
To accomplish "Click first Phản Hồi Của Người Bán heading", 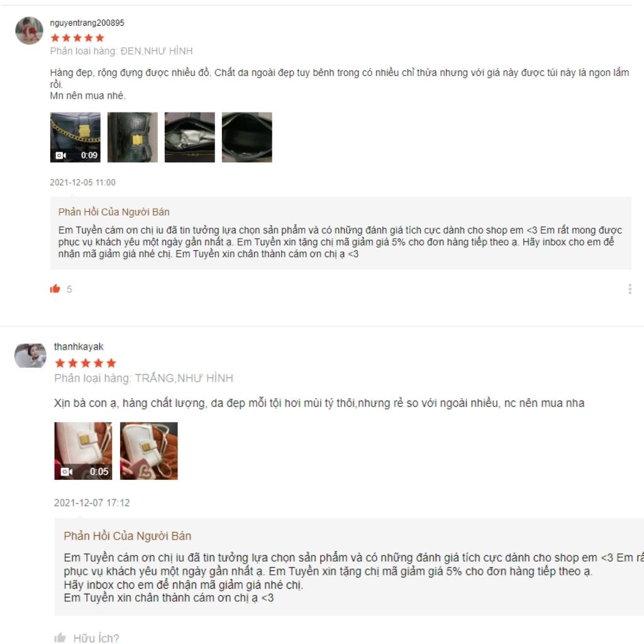I will pos(114,212).
